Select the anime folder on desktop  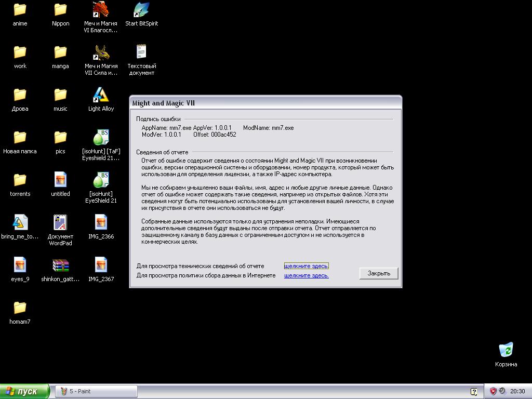pos(20,10)
